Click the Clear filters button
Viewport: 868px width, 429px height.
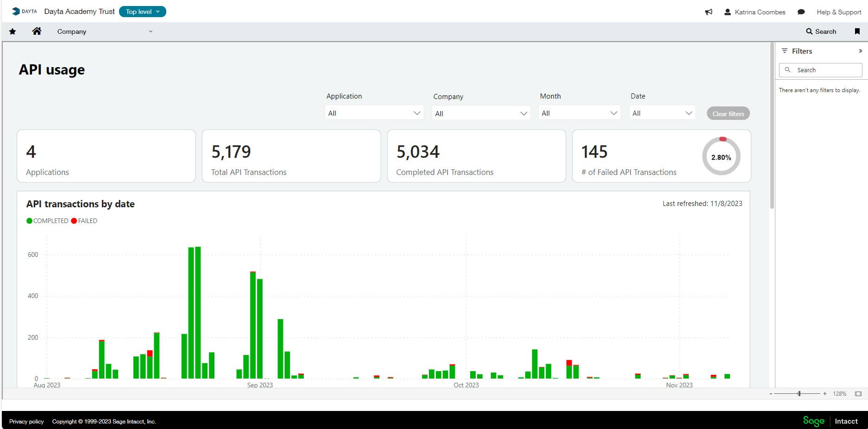[x=728, y=113]
